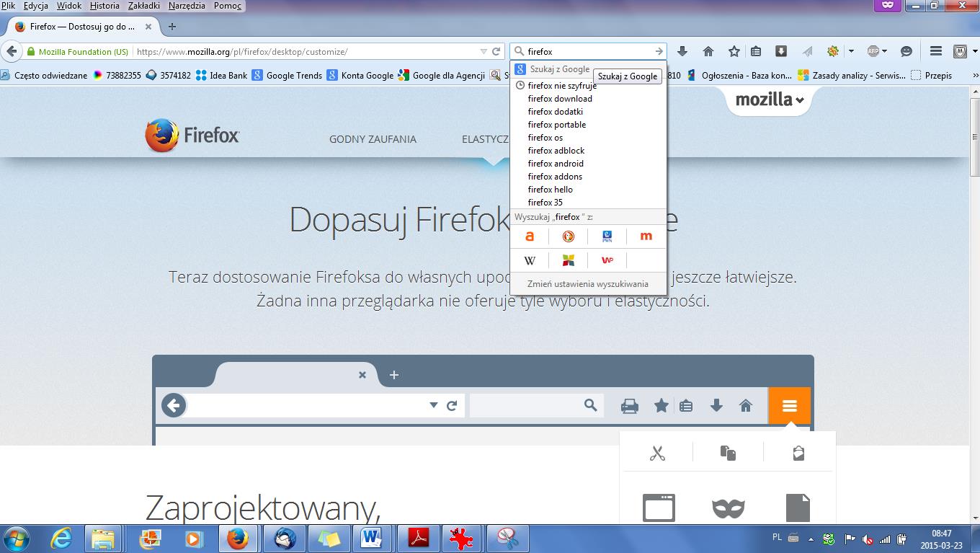Open the Plik menu
Screen dimensions: 980x553
point(9,6)
